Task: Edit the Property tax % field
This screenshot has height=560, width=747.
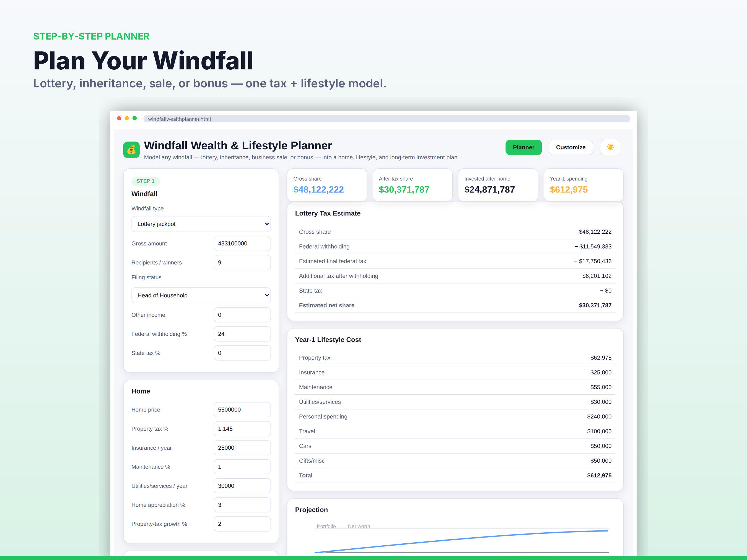Action: point(242,429)
